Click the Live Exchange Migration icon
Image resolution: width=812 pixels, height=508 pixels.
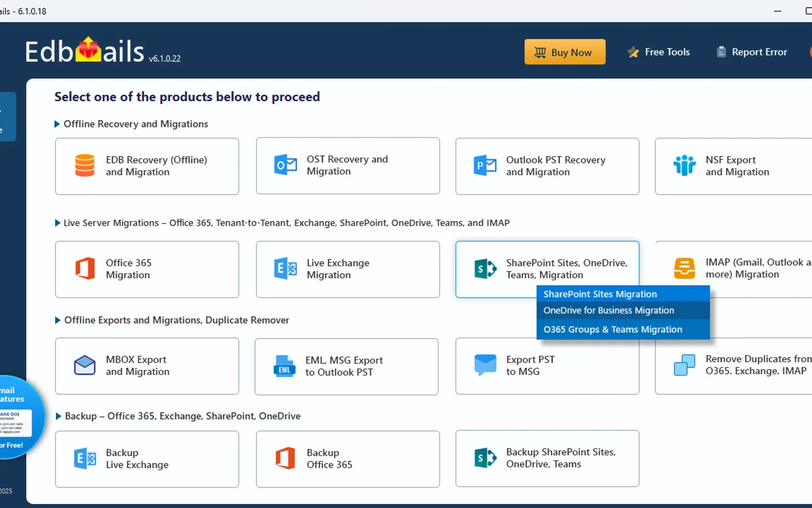click(x=285, y=268)
